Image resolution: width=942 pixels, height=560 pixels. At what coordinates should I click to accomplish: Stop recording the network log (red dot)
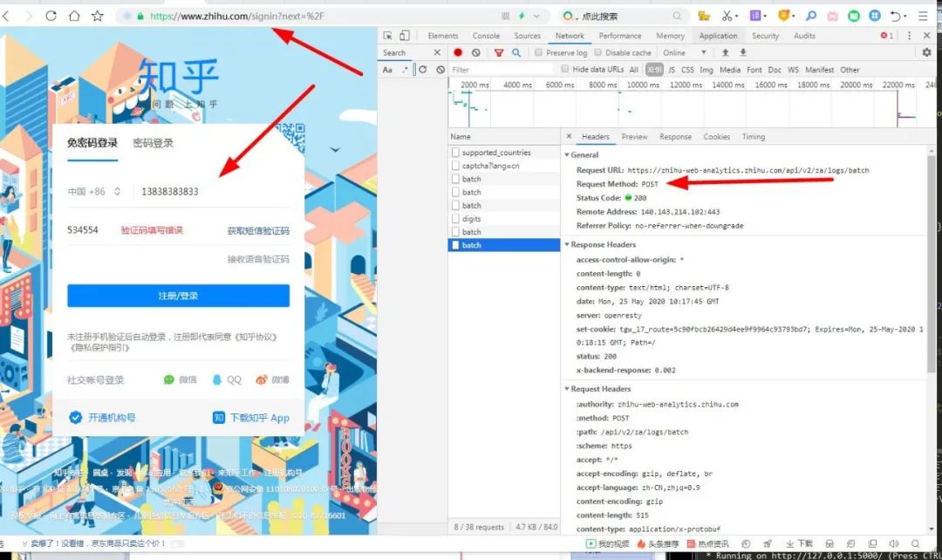tap(458, 53)
